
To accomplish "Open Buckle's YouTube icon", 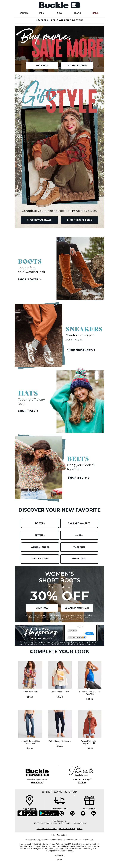I will tap(83, 813).
